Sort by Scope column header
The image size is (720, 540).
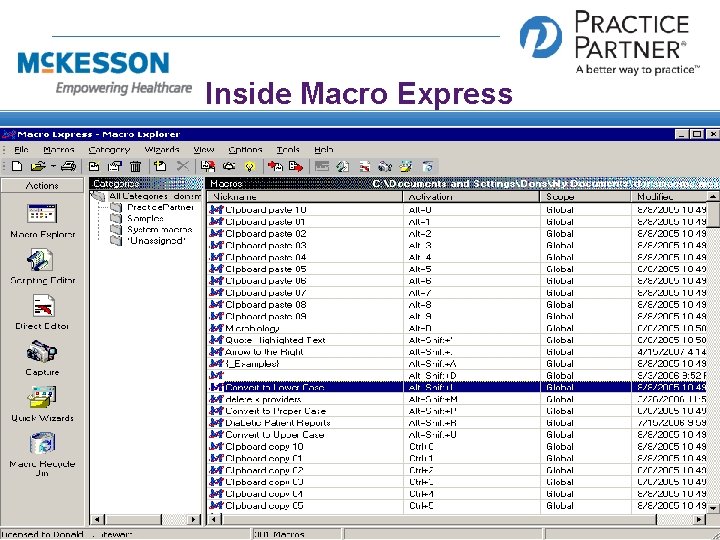585,197
